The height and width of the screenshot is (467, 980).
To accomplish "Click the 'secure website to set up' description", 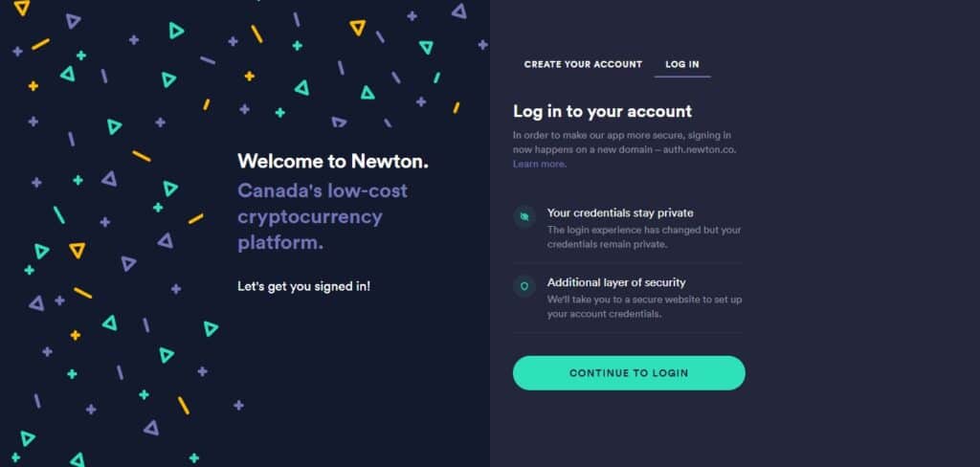I will [x=644, y=306].
